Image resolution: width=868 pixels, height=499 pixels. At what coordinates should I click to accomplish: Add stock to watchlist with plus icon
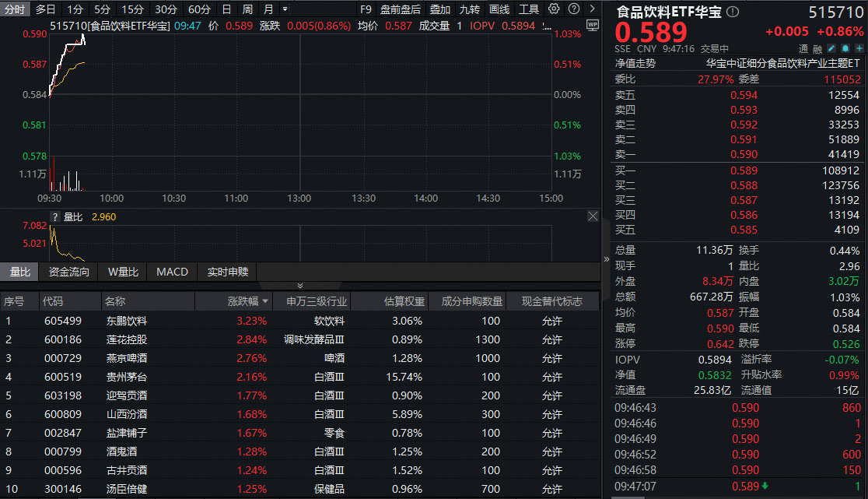(x=859, y=48)
